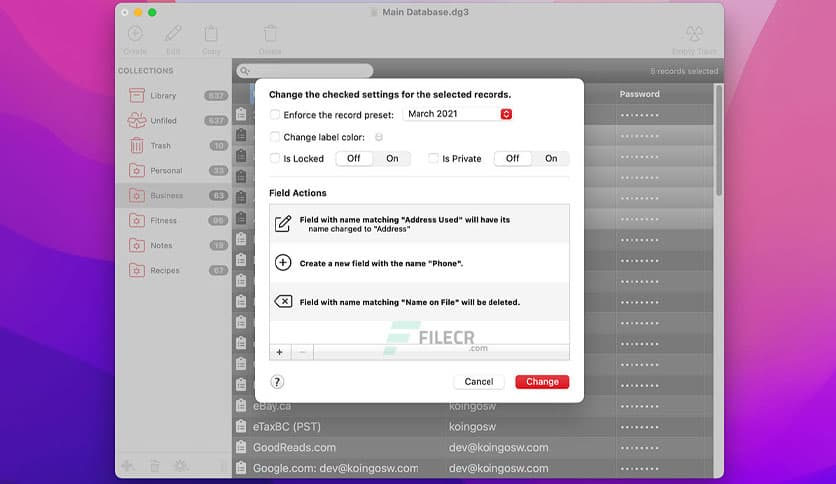The image size is (836, 484).
Task: Add a field action with plus button
Action: [279, 352]
